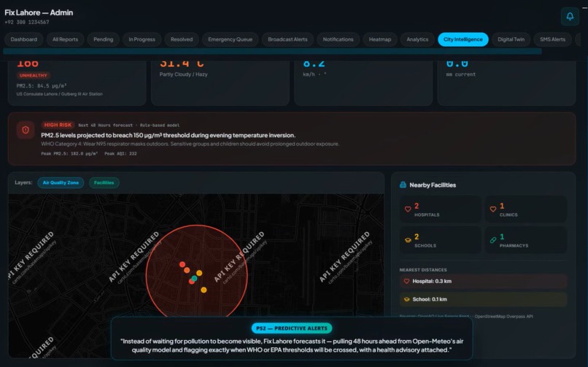
Task: Click the PM2.5: 84.5 µg/m³ reading
Action: click(42, 86)
